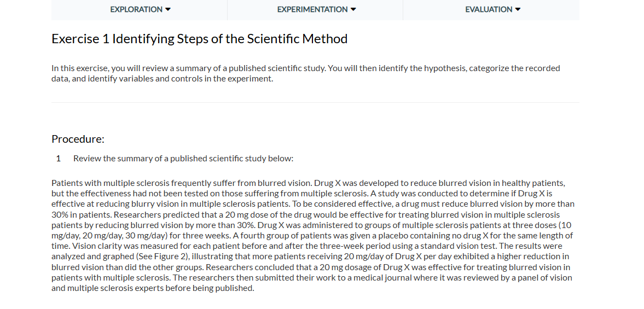Viewport: 644px width, 309px height.
Task: Expand the EXPERIMENTATION dropdown menu
Action: [x=316, y=9]
